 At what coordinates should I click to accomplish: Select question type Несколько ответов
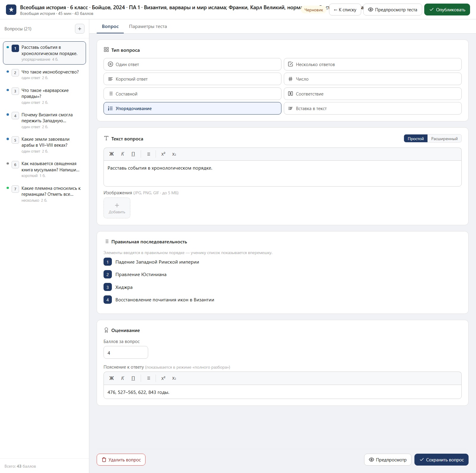373,64
